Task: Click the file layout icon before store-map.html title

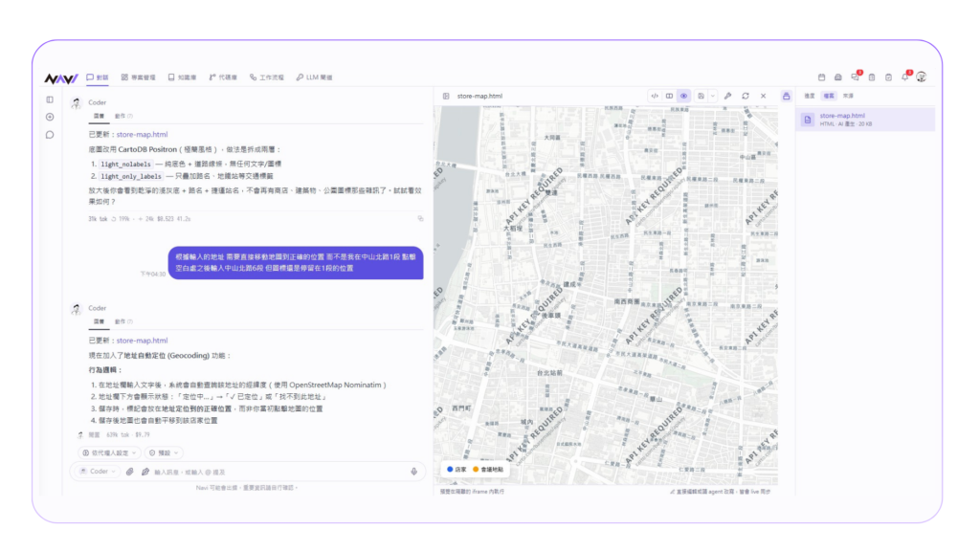Action: (x=446, y=97)
